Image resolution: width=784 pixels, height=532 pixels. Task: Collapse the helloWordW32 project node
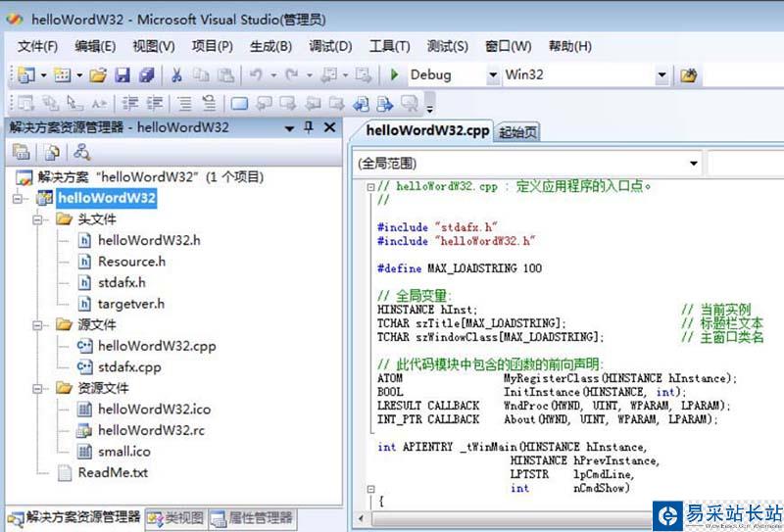click(x=18, y=199)
